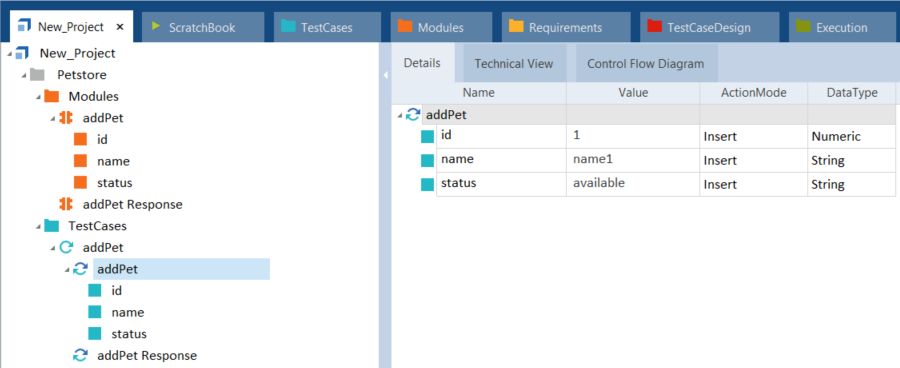Collapse the Modules folder in tree
The image size is (900, 368).
[x=38, y=96]
